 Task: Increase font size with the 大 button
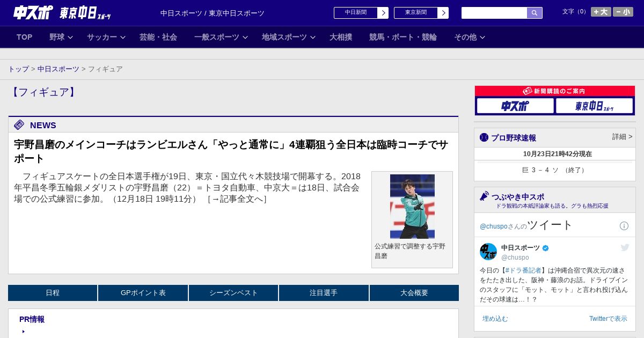[601, 12]
